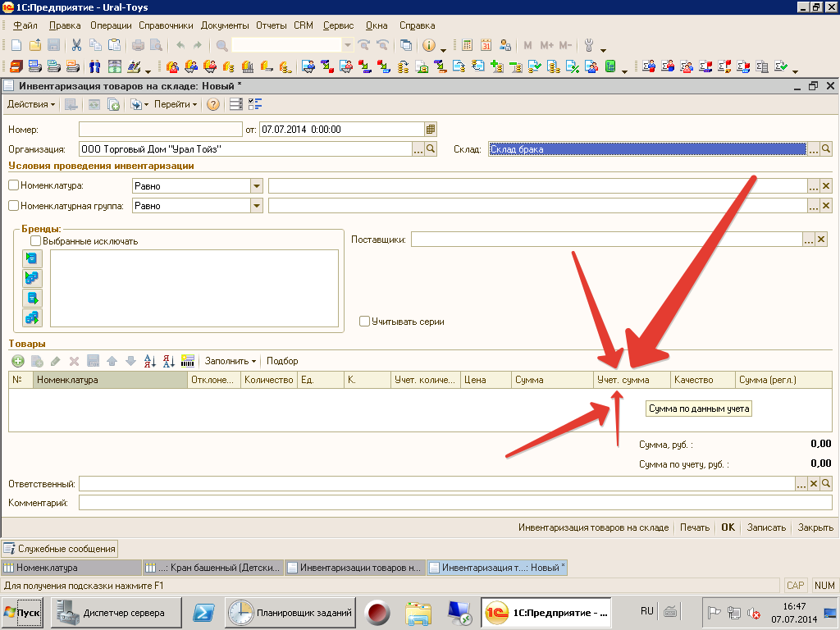Switch to Инвентаризации товаров window tab
The height and width of the screenshot is (630, 840).
coord(355,568)
